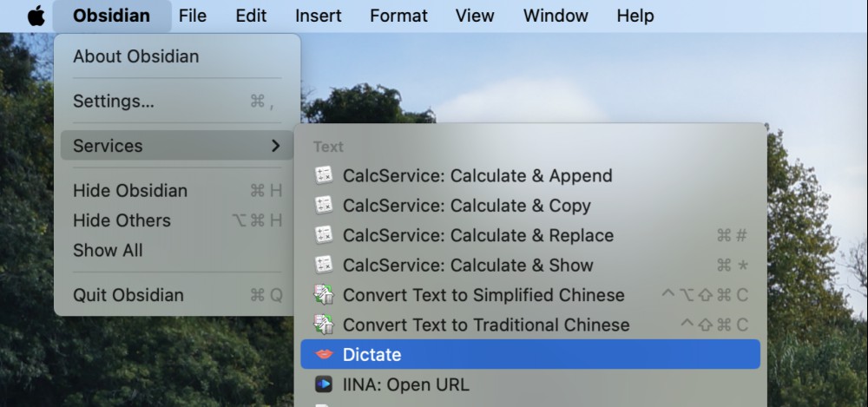Click the Convert to Simplified Chinese icon

[x=324, y=295]
